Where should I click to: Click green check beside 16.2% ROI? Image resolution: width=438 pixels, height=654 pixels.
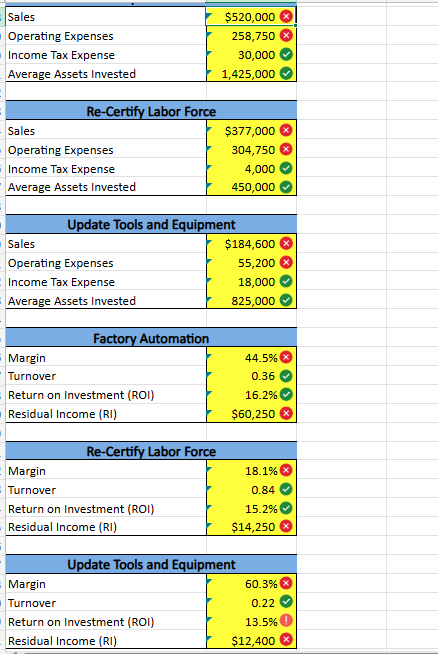coord(286,394)
